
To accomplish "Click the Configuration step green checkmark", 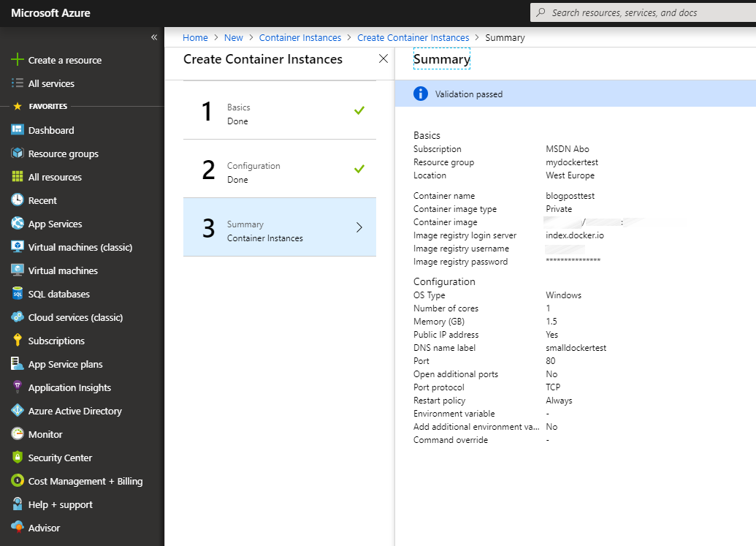I will [359, 169].
